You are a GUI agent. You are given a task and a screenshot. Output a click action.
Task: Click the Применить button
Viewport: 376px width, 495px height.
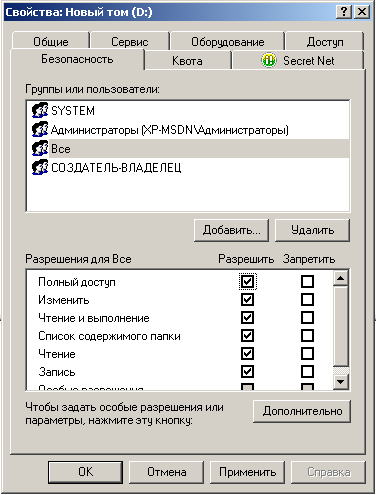(x=247, y=472)
